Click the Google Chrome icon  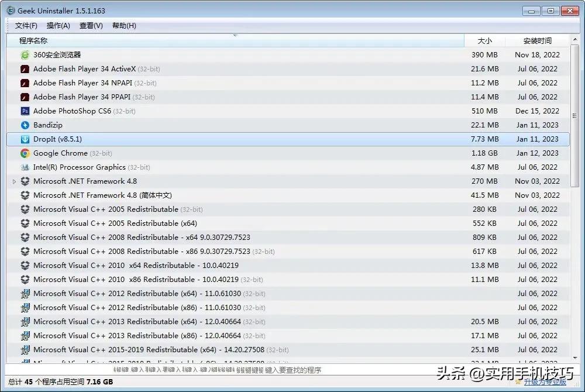[24, 153]
